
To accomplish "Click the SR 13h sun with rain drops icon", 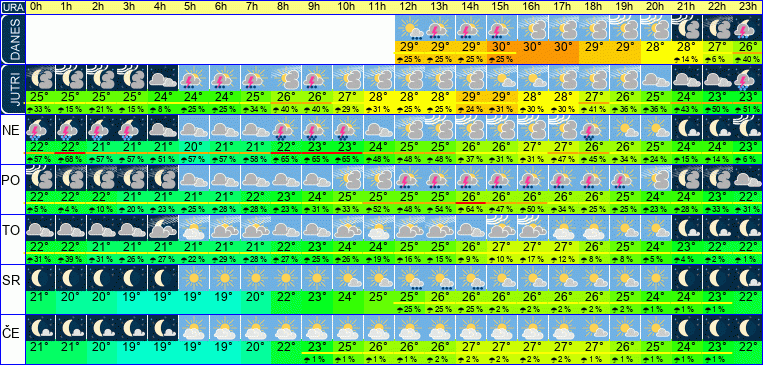I will pyautogui.click(x=440, y=278).
